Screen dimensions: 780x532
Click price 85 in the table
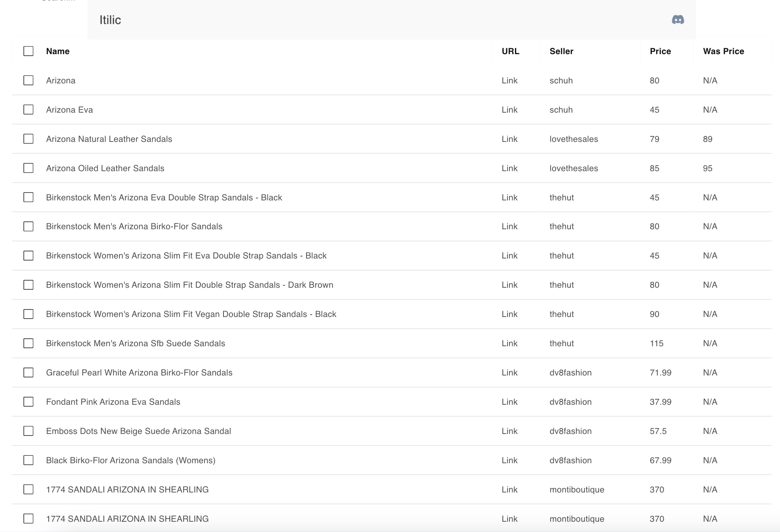click(655, 168)
